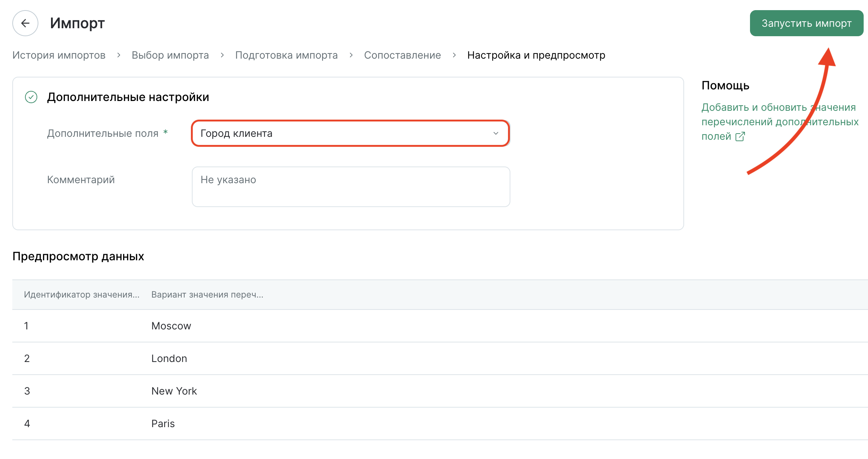Click the back arrow button
Image resolution: width=868 pixels, height=459 pixels.
(x=25, y=23)
